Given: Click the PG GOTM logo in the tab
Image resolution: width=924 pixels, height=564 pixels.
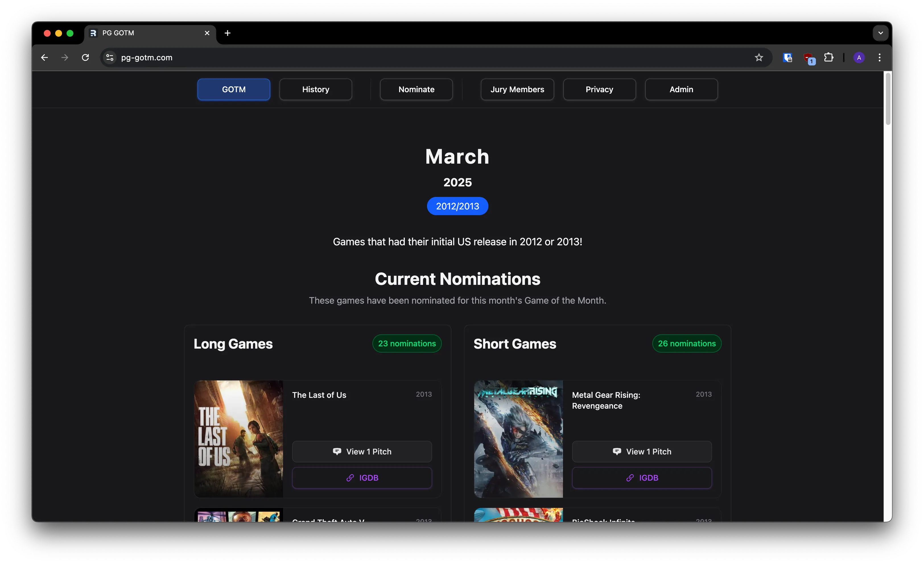Looking at the screenshot, I should coord(93,33).
